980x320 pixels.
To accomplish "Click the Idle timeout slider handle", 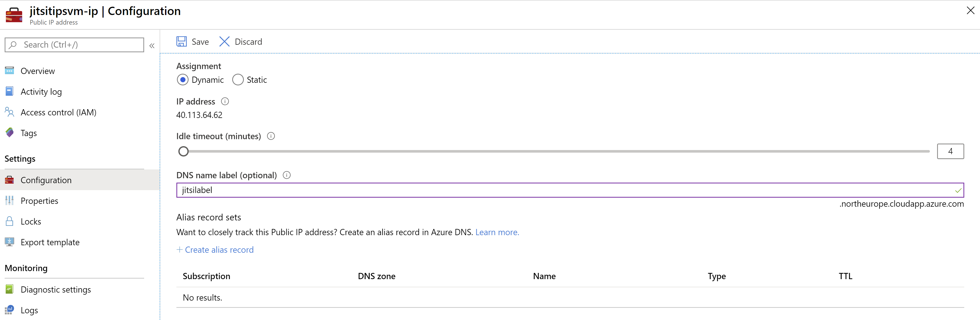I will (x=183, y=151).
